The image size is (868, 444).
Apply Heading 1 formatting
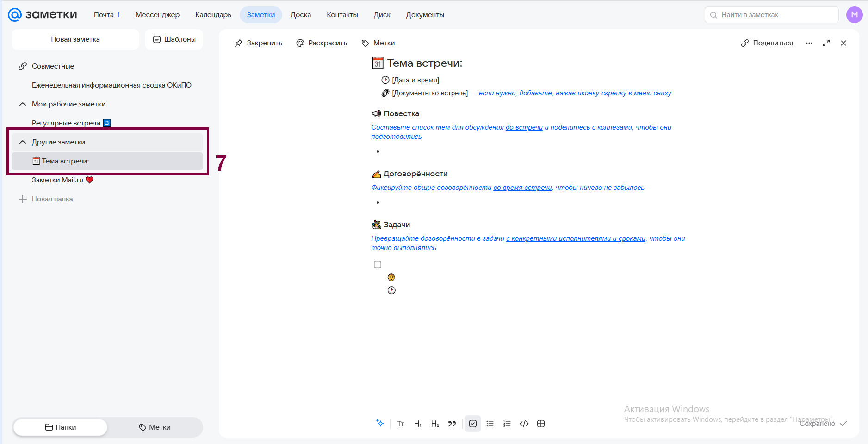tap(417, 424)
